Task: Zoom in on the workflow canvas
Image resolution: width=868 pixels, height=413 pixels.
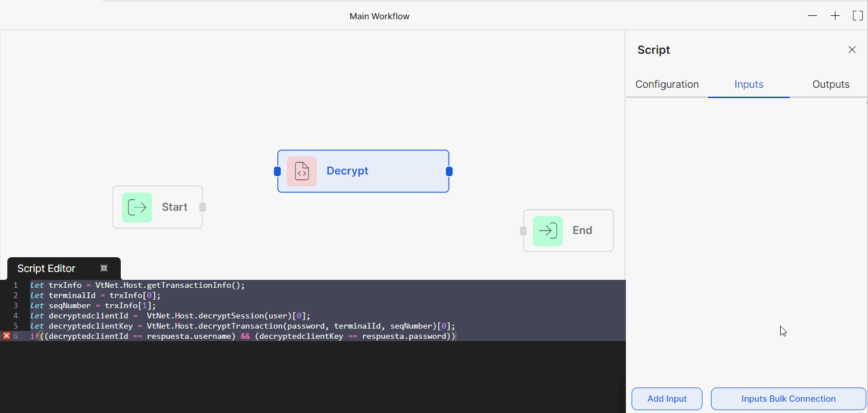Action: (835, 15)
